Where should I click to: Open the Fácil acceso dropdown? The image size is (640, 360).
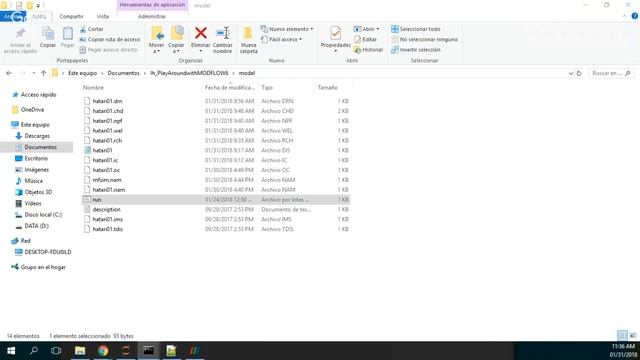click(282, 39)
